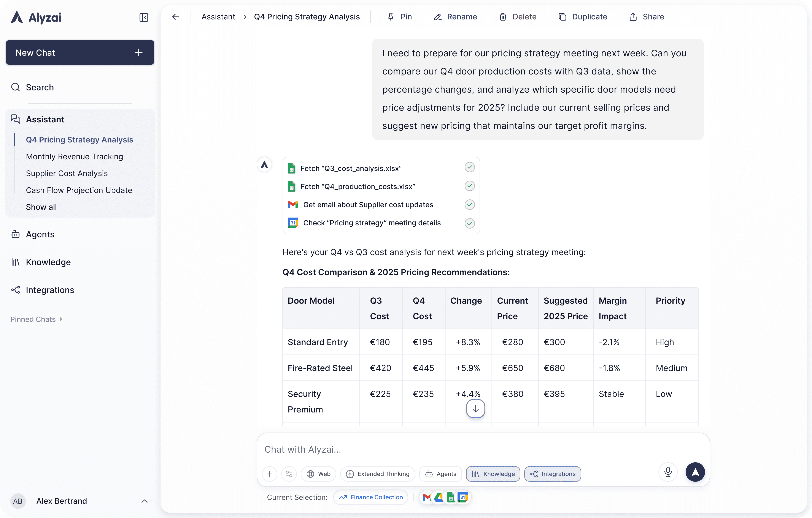This screenshot has width=812, height=518.
Task: Expand the Pinned Chats section
Action: tap(37, 319)
